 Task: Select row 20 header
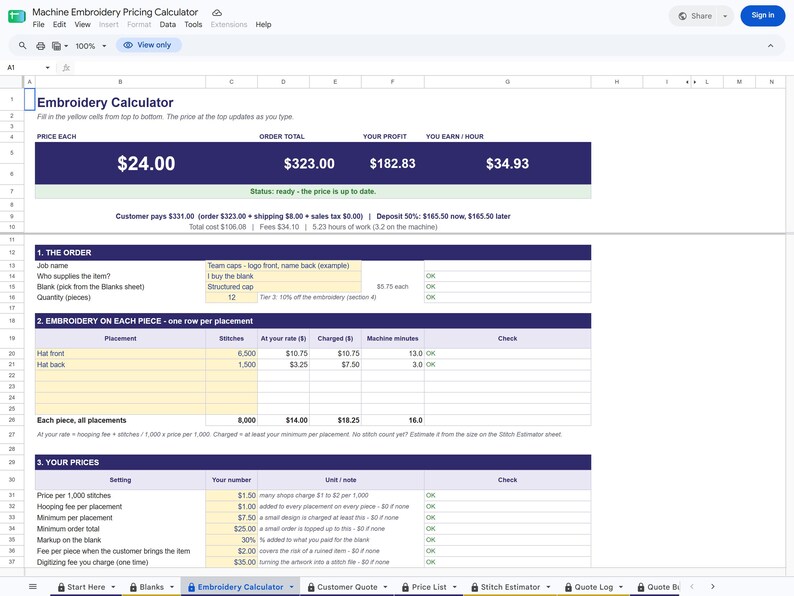[12, 353]
